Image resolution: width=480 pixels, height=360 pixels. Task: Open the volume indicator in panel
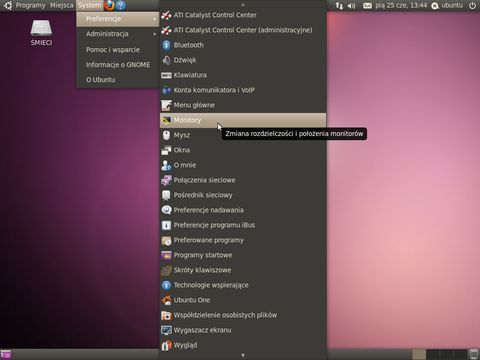point(351,5)
